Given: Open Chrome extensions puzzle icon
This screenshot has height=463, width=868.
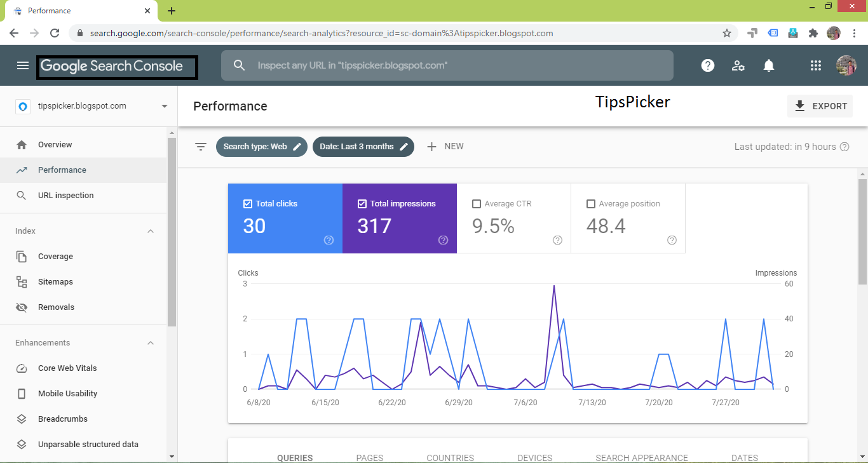Looking at the screenshot, I should [813, 33].
